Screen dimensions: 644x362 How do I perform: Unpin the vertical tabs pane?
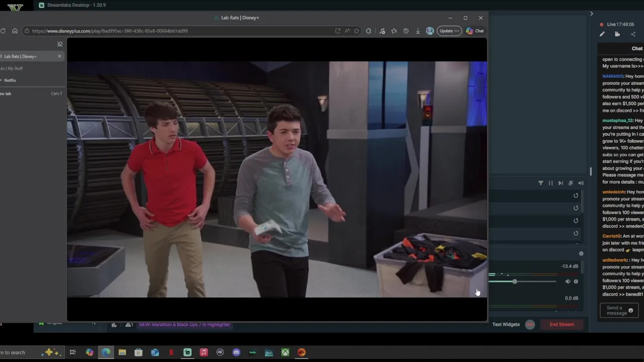click(x=60, y=44)
